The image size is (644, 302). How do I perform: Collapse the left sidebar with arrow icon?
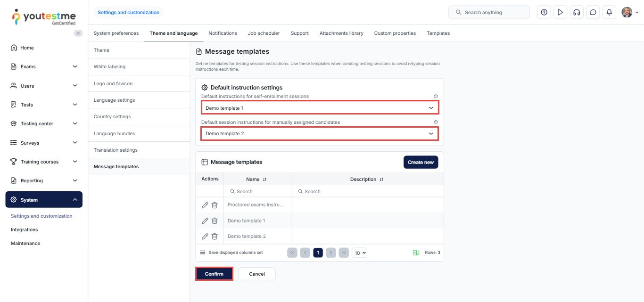[x=78, y=33]
